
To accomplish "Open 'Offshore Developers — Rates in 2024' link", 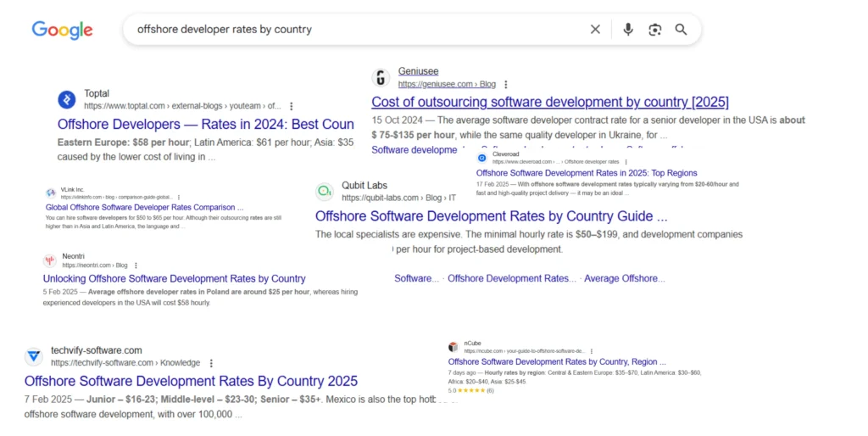I will (x=205, y=124).
